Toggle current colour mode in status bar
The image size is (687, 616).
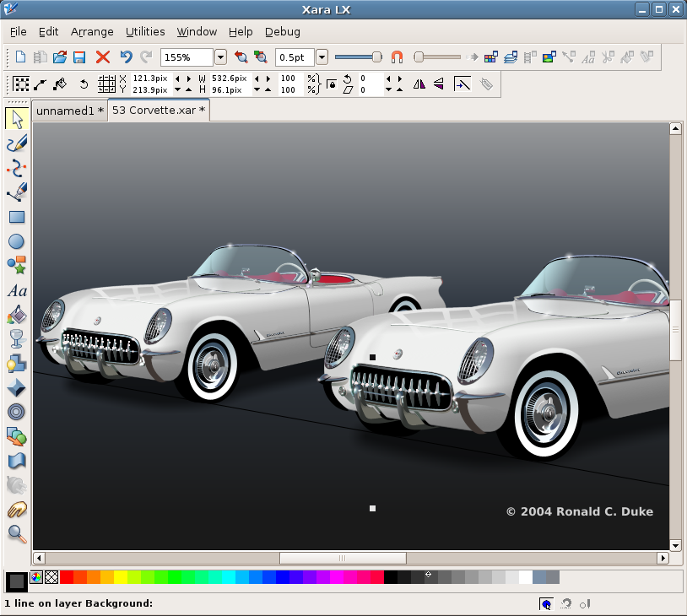coord(546,604)
